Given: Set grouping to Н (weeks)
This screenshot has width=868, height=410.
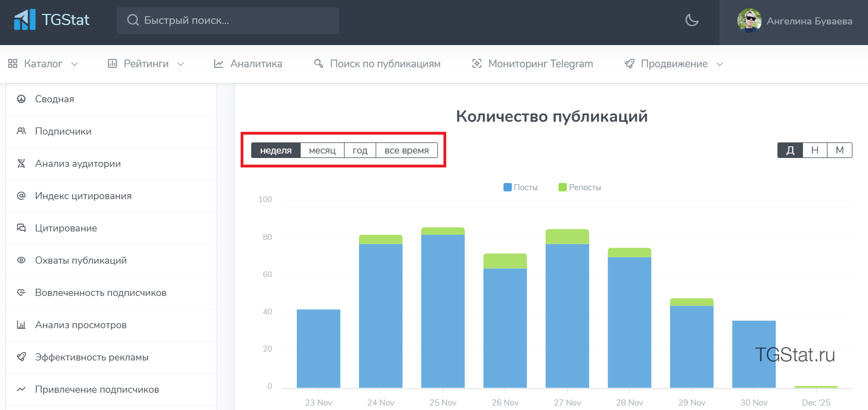Looking at the screenshot, I should [815, 150].
